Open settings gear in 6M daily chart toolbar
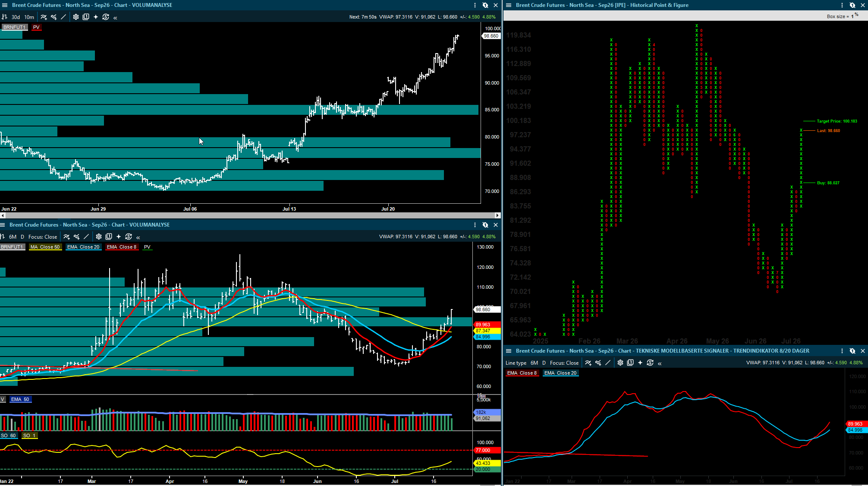This screenshot has width=868, height=486. click(x=99, y=237)
